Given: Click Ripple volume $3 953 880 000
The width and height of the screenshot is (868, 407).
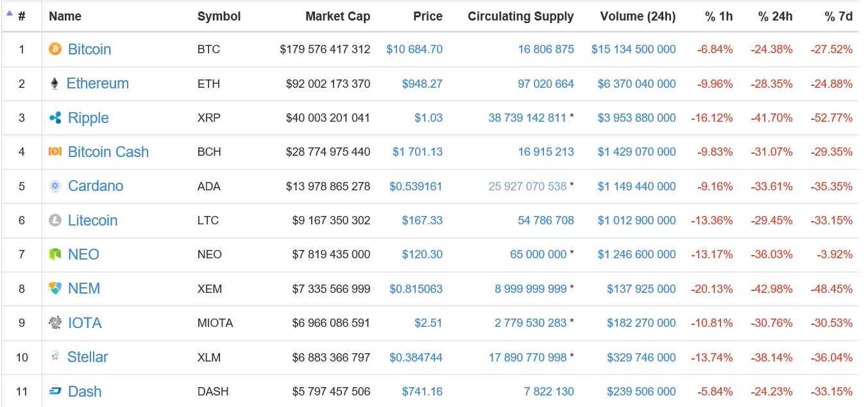Looking at the screenshot, I should pyautogui.click(x=636, y=118).
